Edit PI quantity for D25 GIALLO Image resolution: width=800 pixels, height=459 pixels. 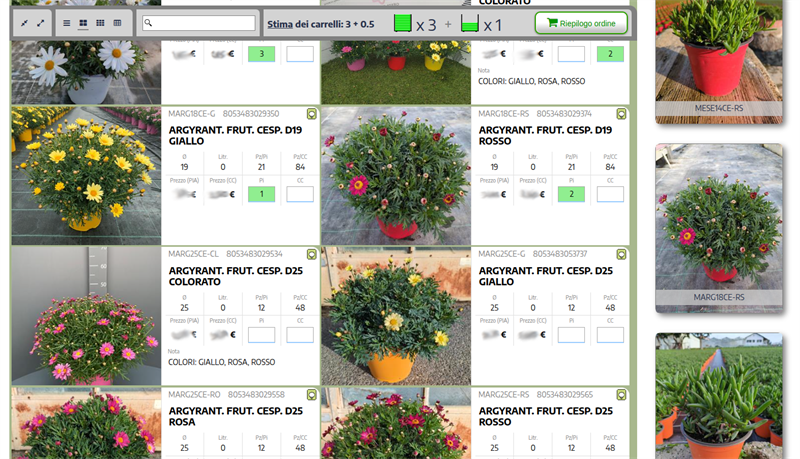(571, 335)
